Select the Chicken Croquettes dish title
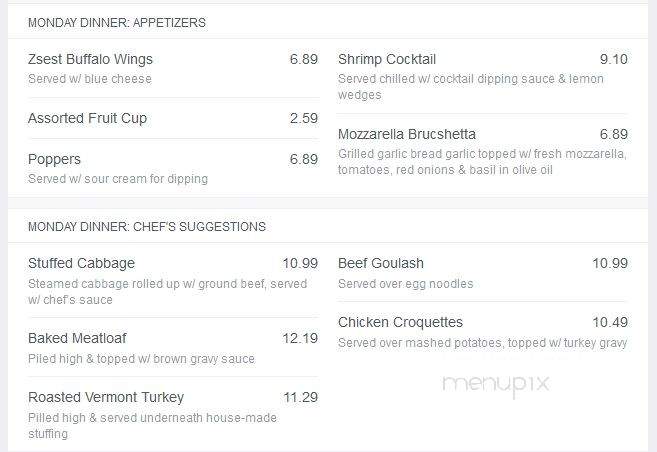The image size is (657, 452). coord(400,323)
